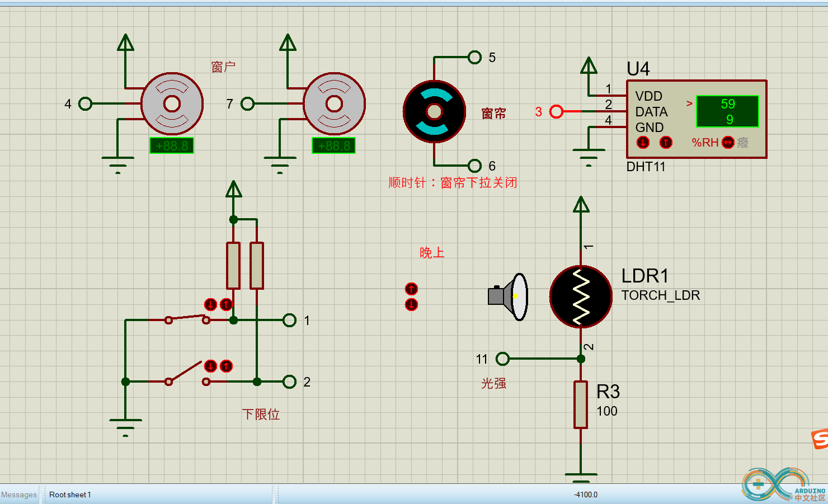
Task: Click the LDR1 reference text
Action: 645,276
